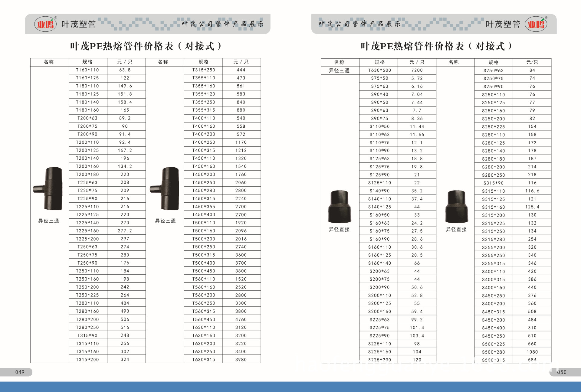Select price cell 324
581x392 pixels.
[x=126, y=360]
